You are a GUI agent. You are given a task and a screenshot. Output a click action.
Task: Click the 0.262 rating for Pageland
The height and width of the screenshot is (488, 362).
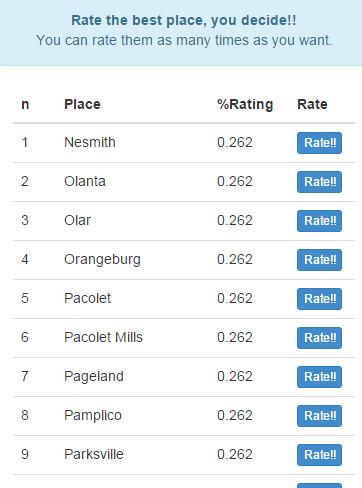click(235, 376)
